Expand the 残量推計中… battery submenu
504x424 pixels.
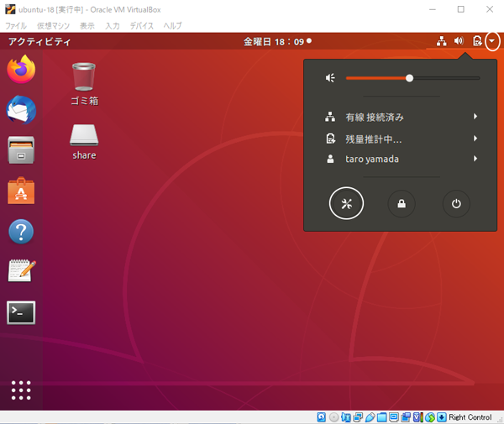pos(401,139)
